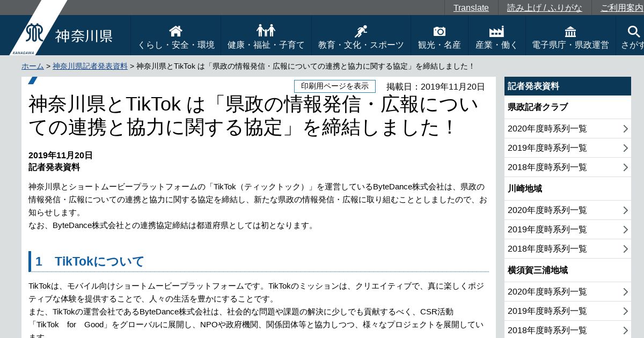Click chevron beside 川崎地域 2018年度 row

click(625, 249)
